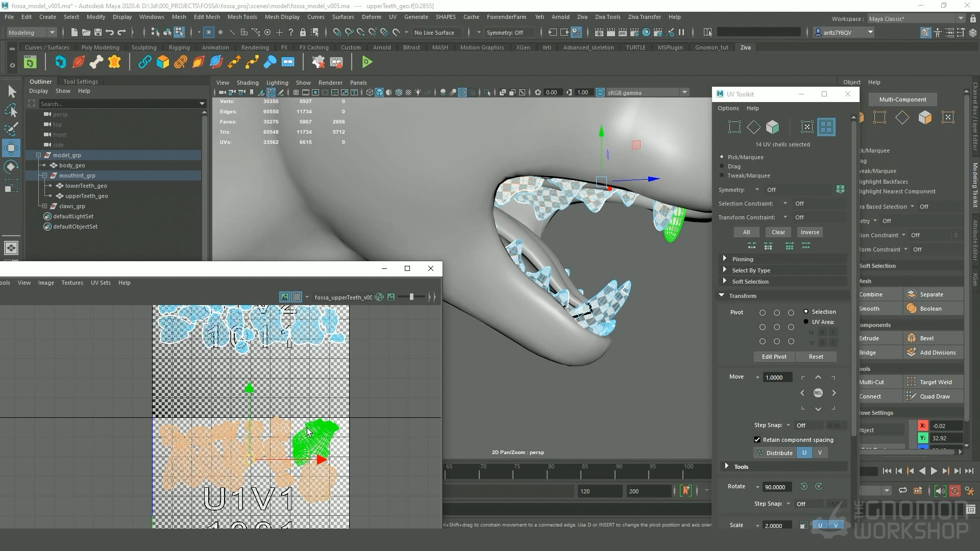Expand the claws_grp node in Outliner

45,206
